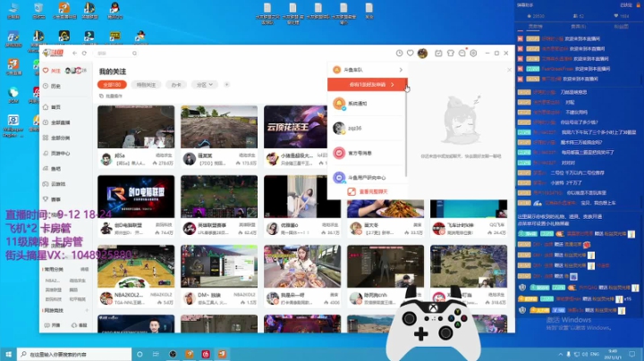Open the League of Legends match thumbnail
644x361 pixels.
[x=219, y=197]
